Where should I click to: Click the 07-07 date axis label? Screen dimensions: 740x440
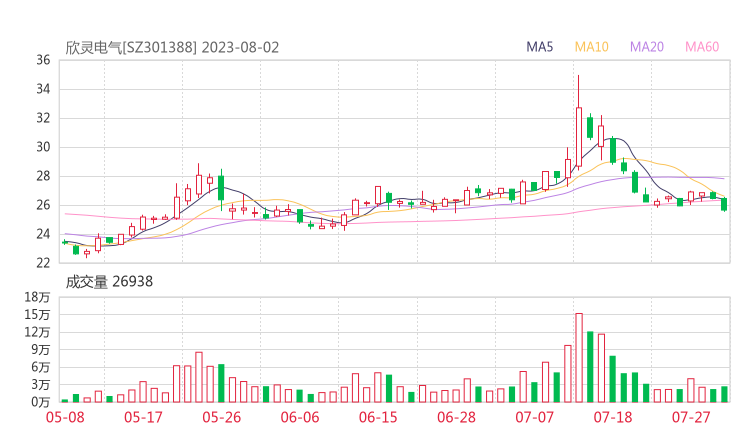click(x=534, y=417)
